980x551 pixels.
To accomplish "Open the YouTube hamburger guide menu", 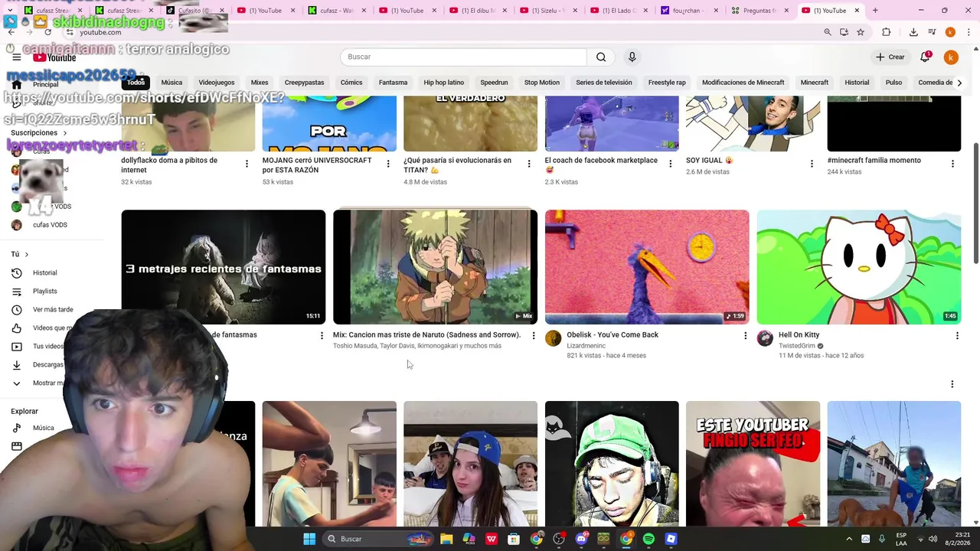I will 16,57.
